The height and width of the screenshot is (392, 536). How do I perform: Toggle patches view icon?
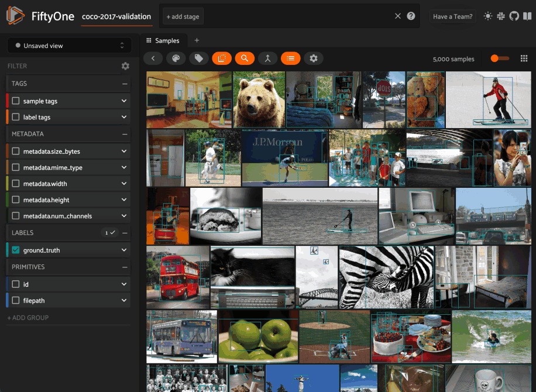pos(222,59)
